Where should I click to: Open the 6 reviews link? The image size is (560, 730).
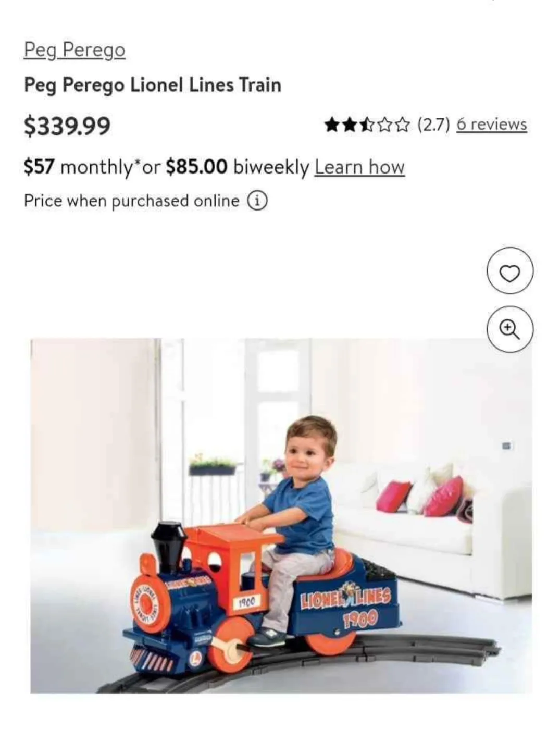(492, 125)
